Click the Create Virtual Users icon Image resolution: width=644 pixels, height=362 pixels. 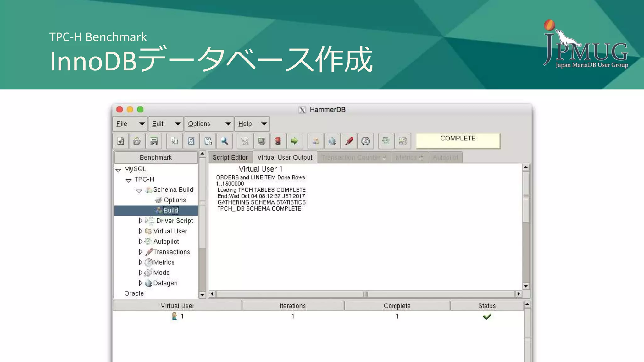(x=261, y=141)
